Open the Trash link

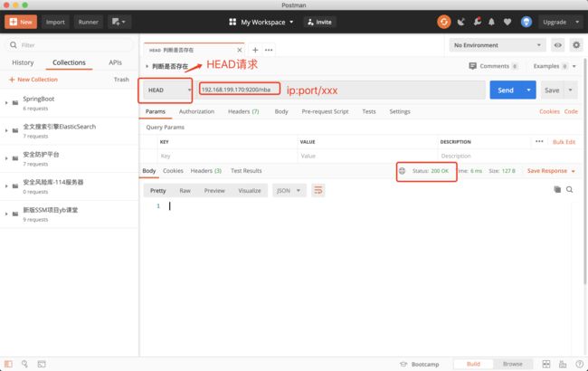pyautogui.click(x=121, y=80)
